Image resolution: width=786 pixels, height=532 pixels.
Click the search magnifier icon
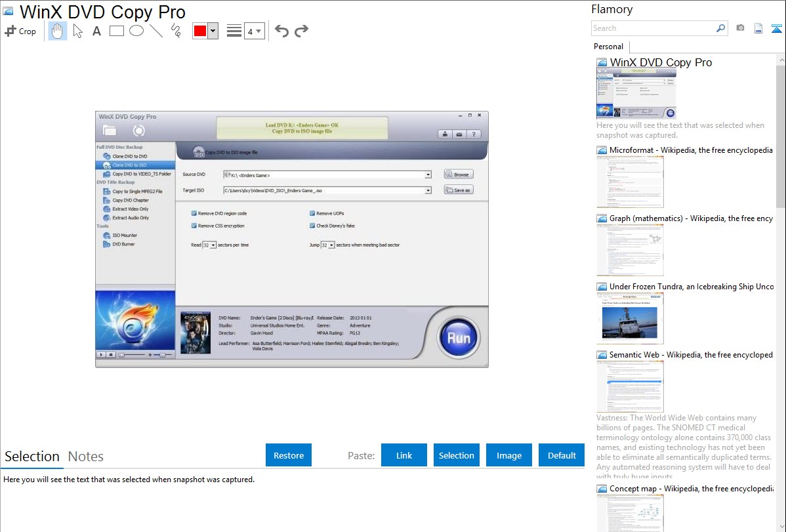click(x=720, y=28)
